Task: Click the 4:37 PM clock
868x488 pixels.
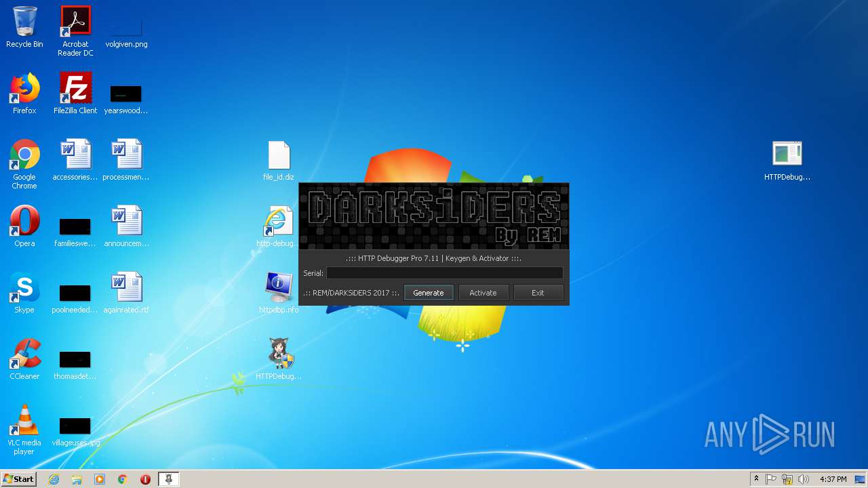Action: (833, 479)
